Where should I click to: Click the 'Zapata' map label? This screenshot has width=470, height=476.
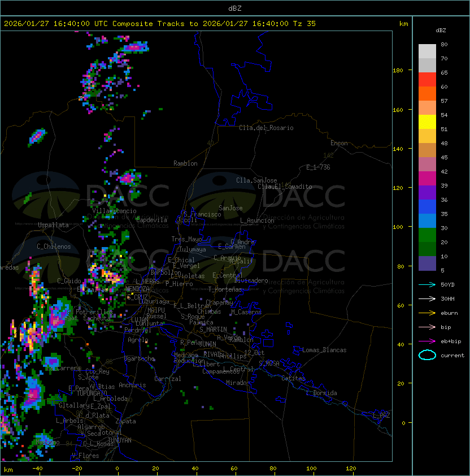pos(125,421)
